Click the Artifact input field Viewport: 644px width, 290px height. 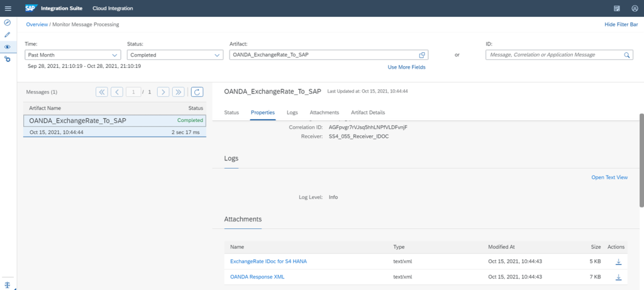coord(328,55)
